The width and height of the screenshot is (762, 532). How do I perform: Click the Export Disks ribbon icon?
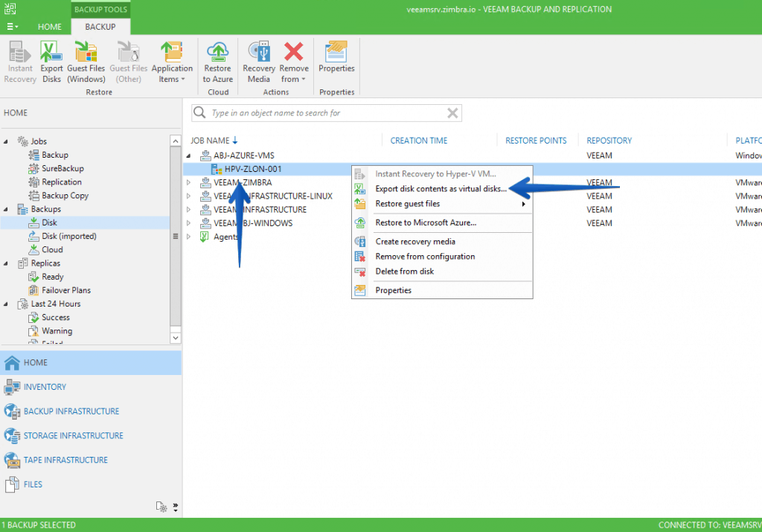click(x=51, y=62)
